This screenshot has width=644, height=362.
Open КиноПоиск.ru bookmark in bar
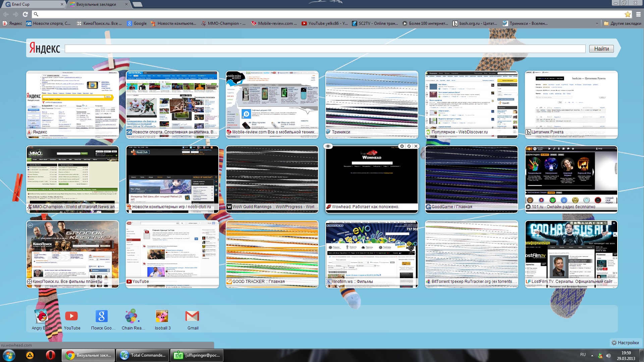[x=99, y=23]
